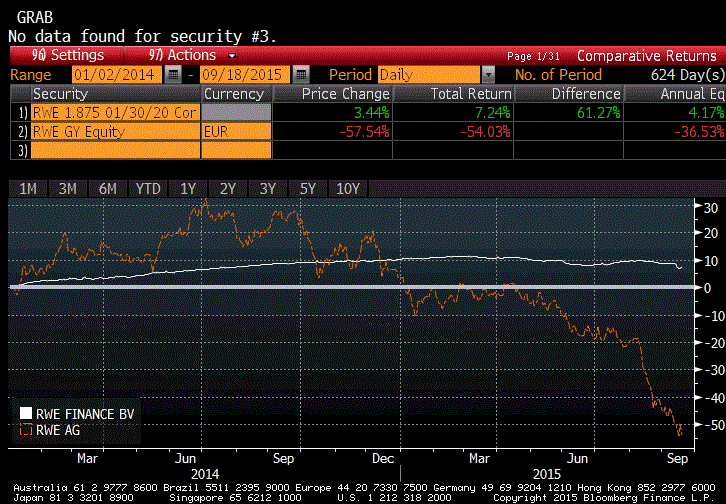
Task: Click the -57.54% price change value
Action: pos(364,131)
